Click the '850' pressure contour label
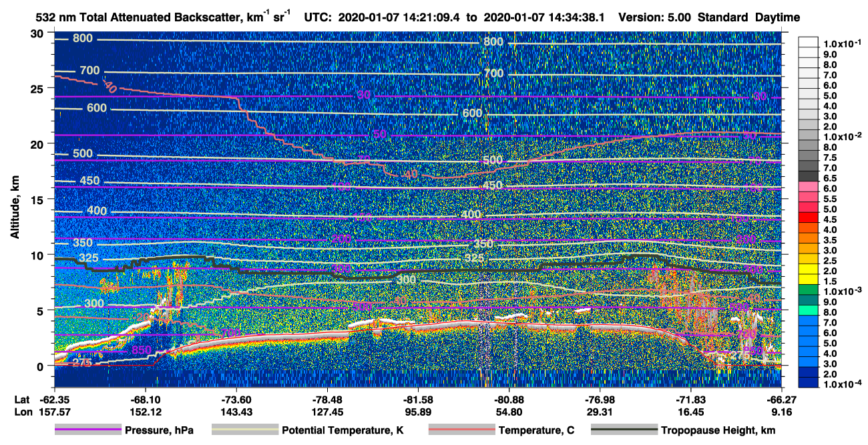The height and width of the screenshot is (445, 868). click(x=141, y=350)
